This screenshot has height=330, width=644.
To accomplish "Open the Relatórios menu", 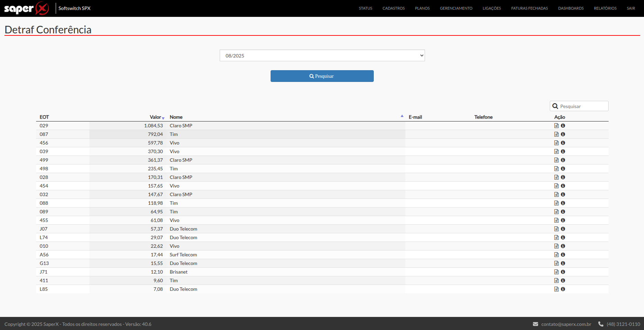I will point(605,8).
